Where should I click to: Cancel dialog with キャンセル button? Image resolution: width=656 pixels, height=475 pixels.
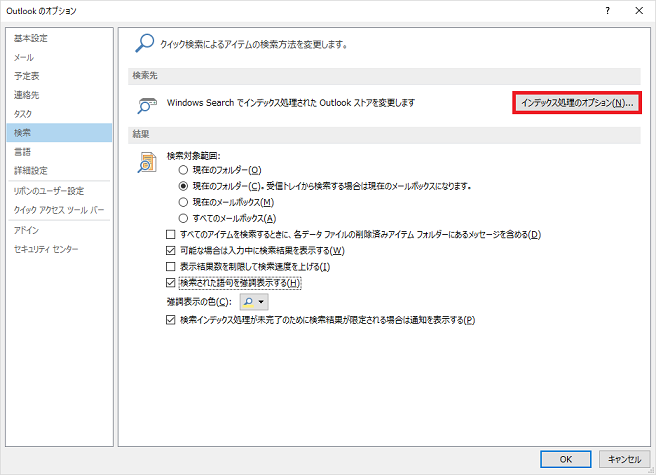point(624,459)
